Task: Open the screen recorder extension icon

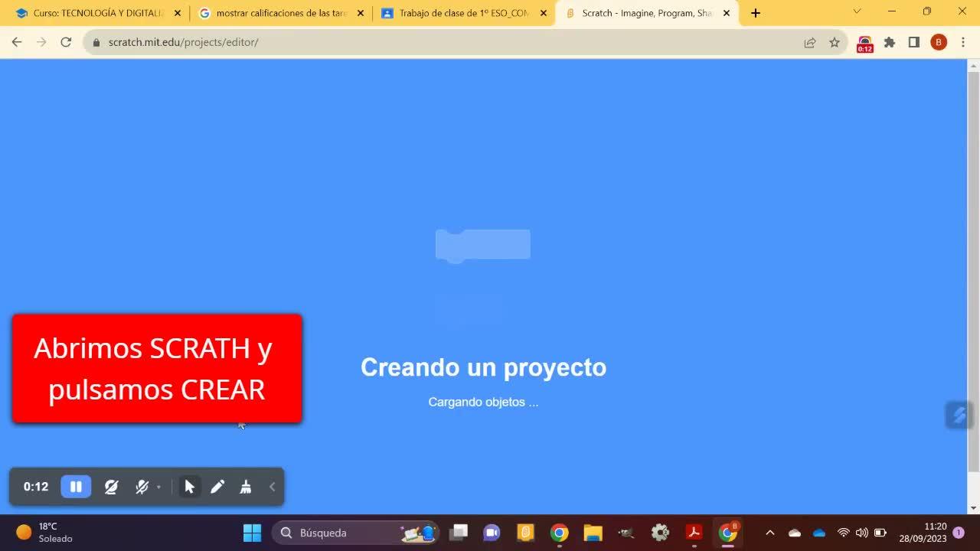Action: point(864,44)
